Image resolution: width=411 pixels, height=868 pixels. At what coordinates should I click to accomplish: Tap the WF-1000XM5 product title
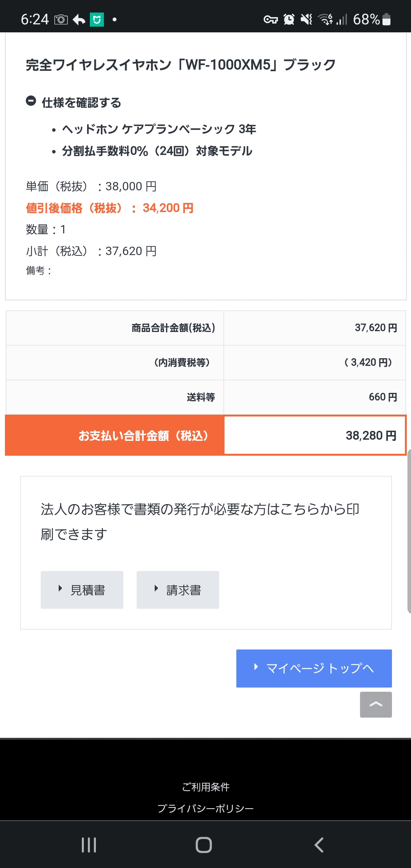[180, 65]
